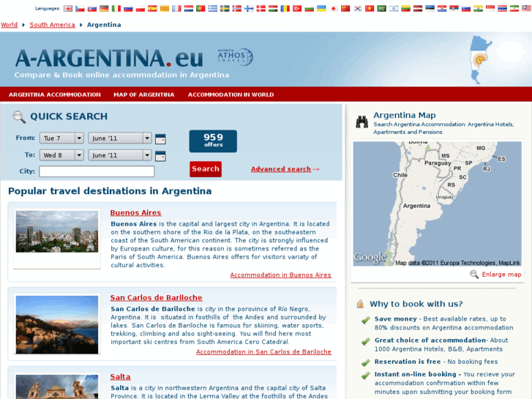Click the Buenos Aires skyline thumbnail
532x399 pixels.
coord(57,231)
